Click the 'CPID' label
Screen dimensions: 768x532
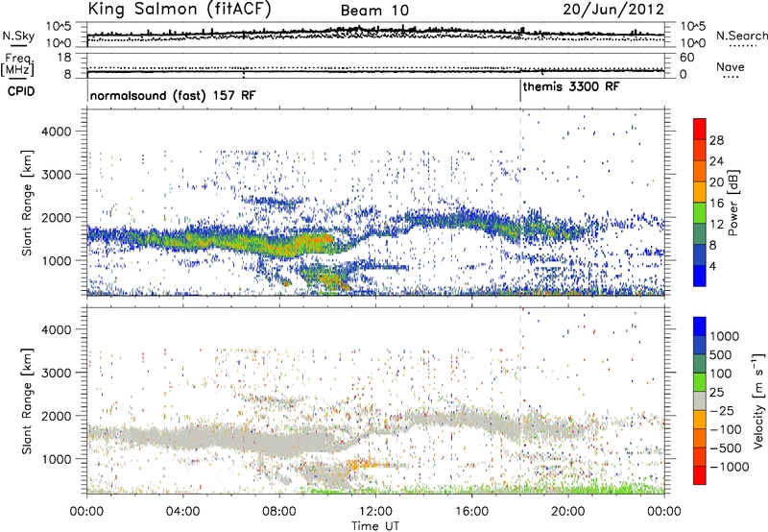[21, 91]
